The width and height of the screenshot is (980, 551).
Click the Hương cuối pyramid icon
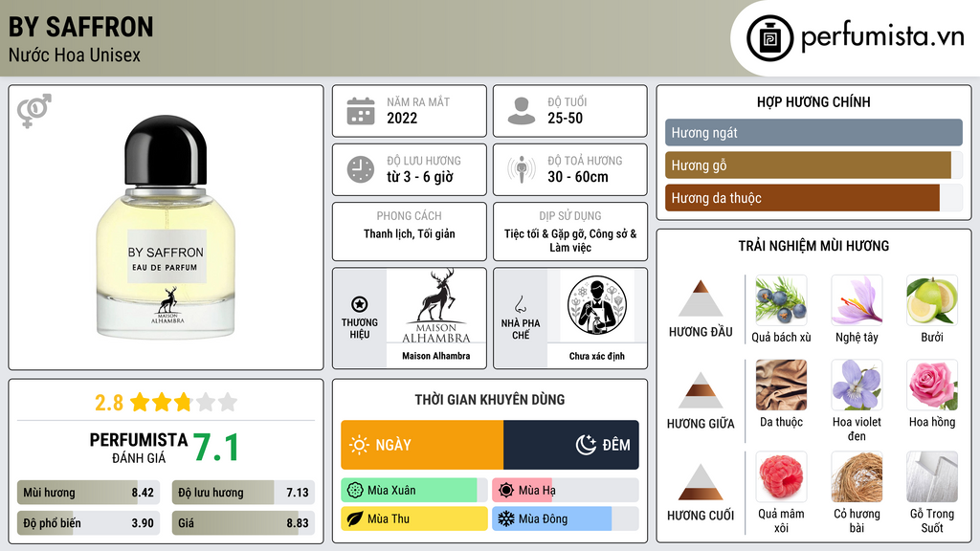[701, 482]
